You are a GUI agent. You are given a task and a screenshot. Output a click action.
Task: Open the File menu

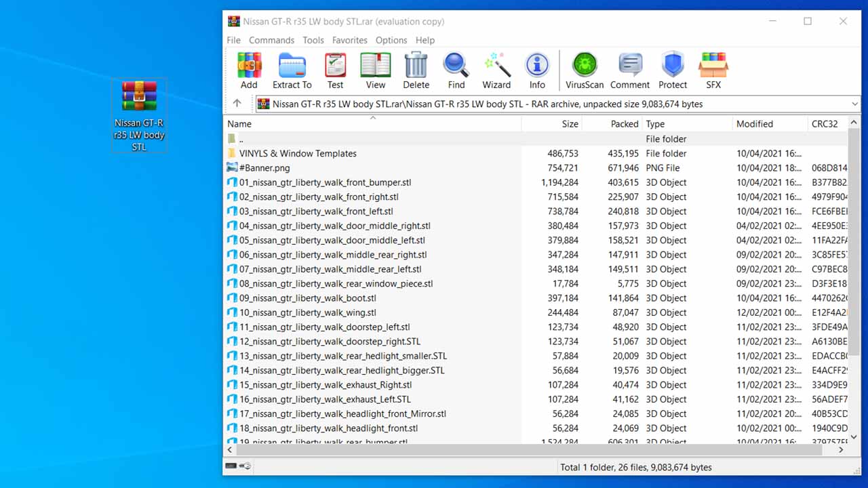coord(233,40)
